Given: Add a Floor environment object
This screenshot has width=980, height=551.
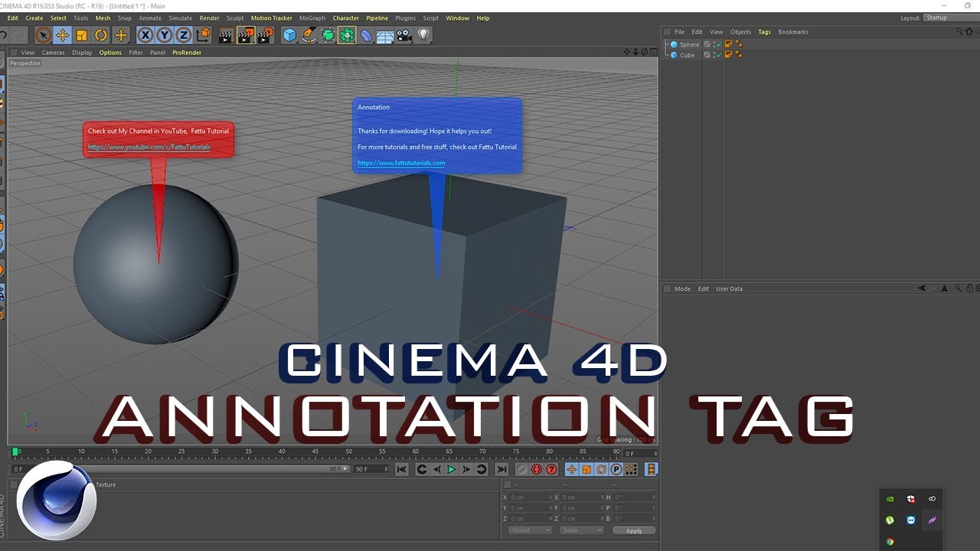Looking at the screenshot, I should (x=385, y=35).
